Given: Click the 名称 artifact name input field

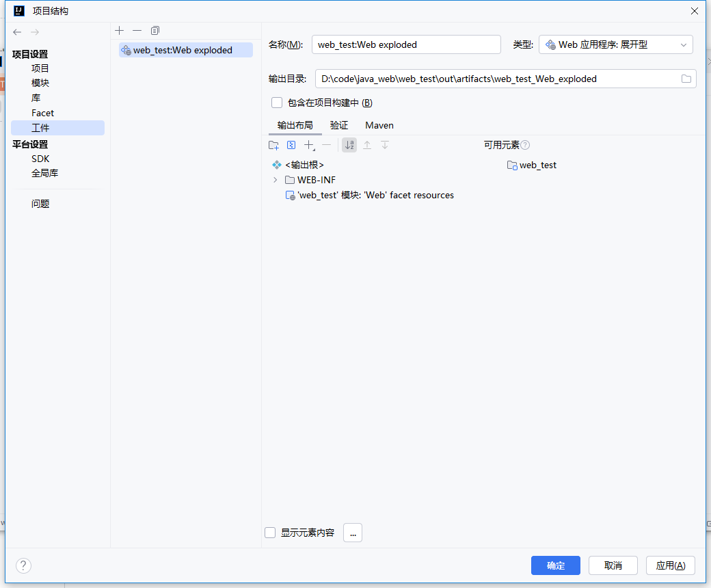Looking at the screenshot, I should tap(406, 44).
